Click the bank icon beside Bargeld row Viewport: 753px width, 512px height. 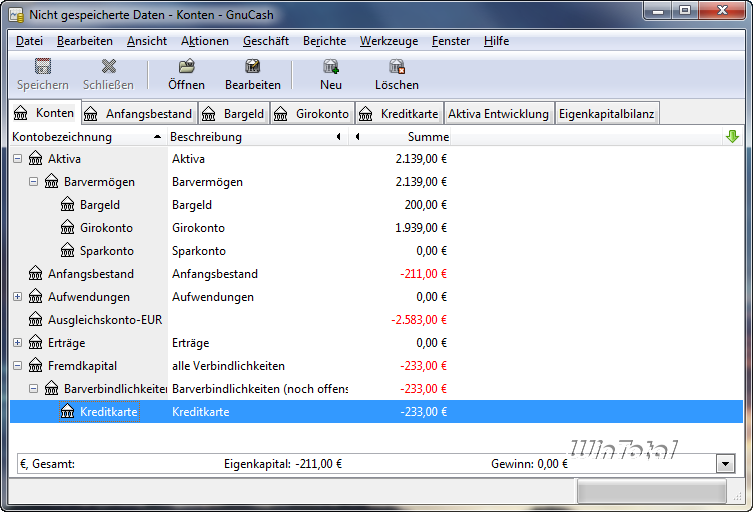(67, 204)
